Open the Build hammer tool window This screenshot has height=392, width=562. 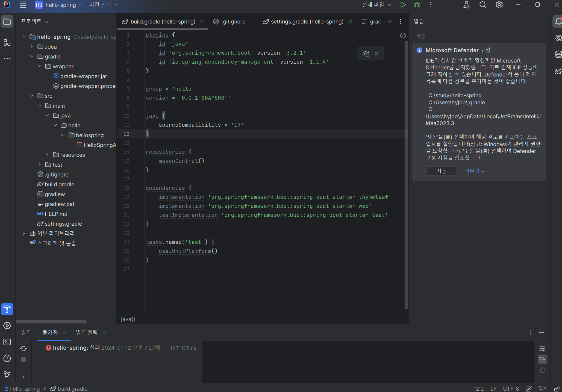click(7, 309)
